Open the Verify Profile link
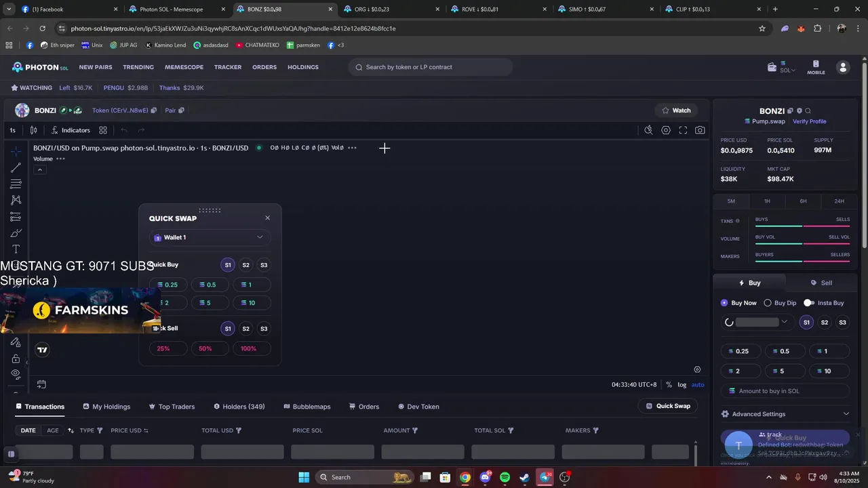The image size is (868, 488). pos(809,121)
